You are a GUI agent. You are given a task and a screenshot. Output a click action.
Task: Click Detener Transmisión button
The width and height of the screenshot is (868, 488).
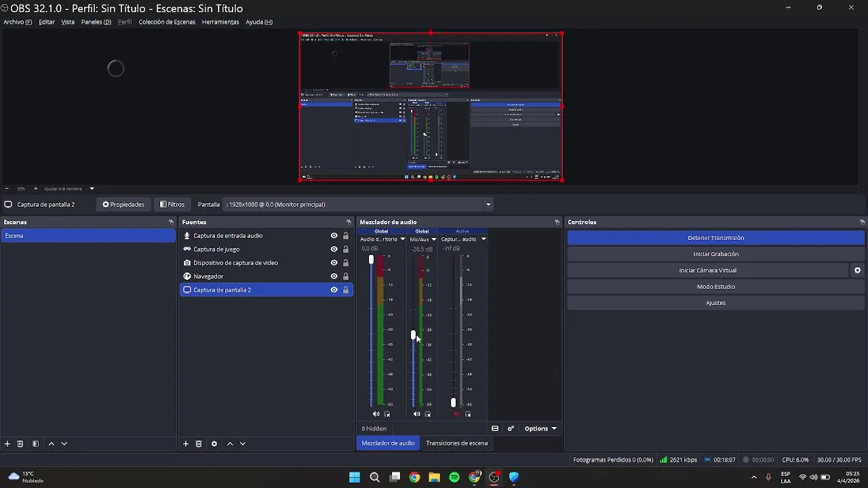(x=716, y=238)
